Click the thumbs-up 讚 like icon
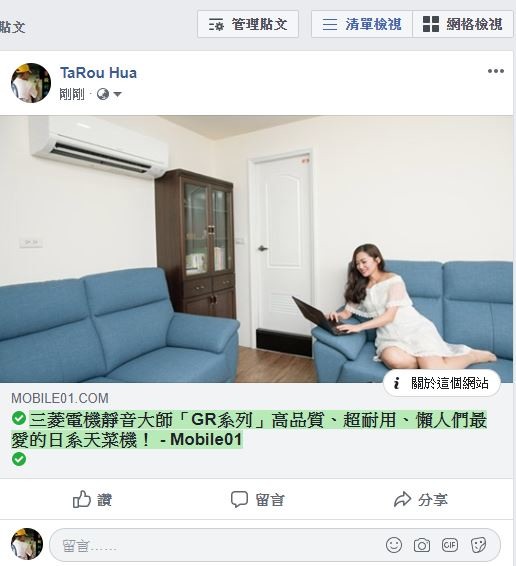Screen dimensions: 516x566 (82, 499)
